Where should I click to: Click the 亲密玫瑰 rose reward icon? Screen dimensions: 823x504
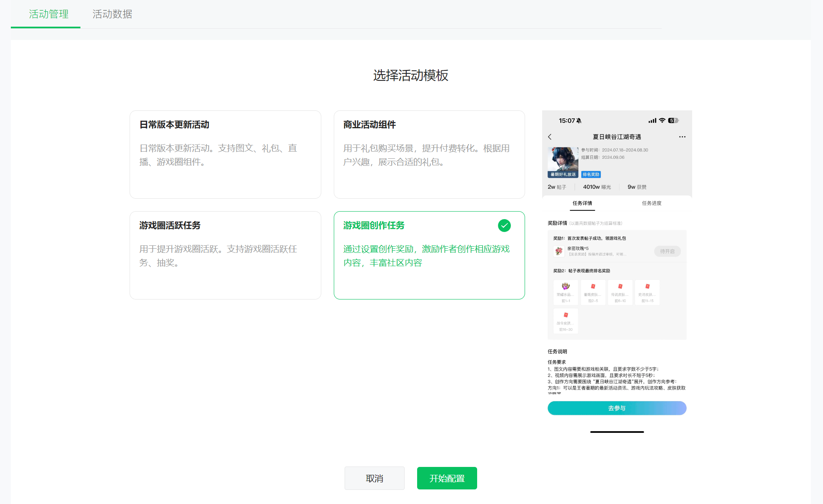click(559, 251)
